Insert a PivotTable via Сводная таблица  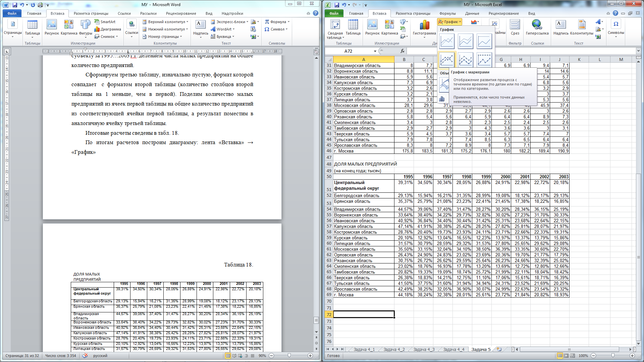[x=335, y=29]
